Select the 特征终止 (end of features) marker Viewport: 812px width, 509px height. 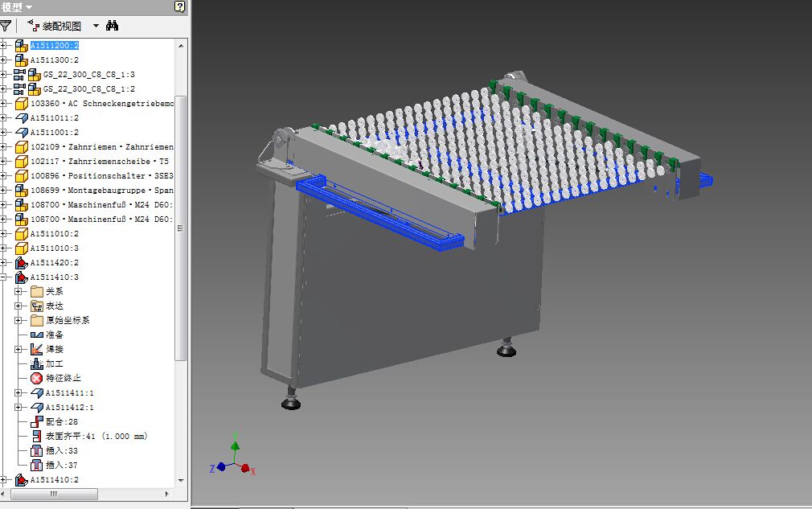pyautogui.click(x=35, y=378)
